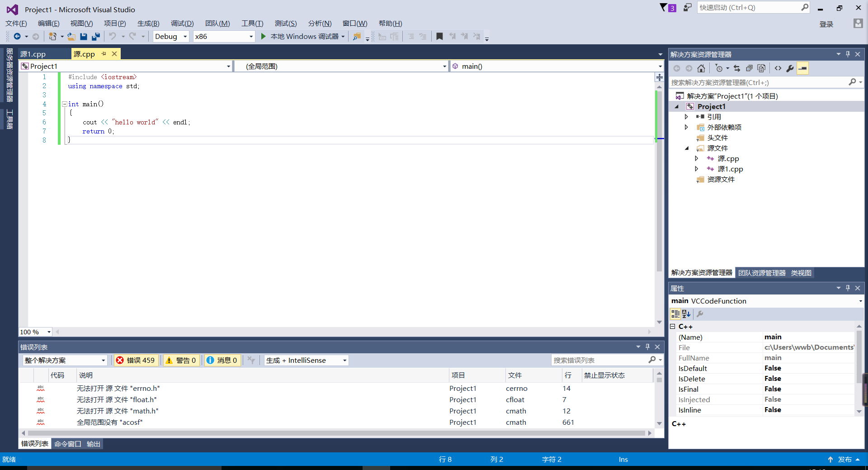868x470 pixels.
Task: Save the current file with the disk icon
Action: click(84, 36)
